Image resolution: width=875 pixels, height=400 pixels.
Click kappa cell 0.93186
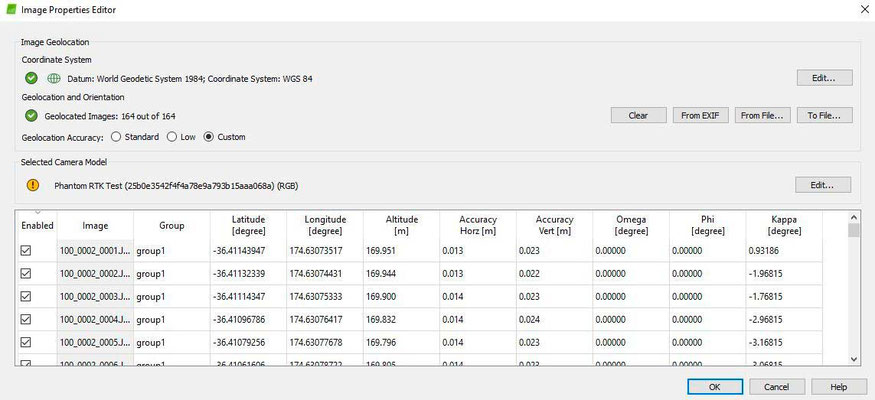[784, 251]
